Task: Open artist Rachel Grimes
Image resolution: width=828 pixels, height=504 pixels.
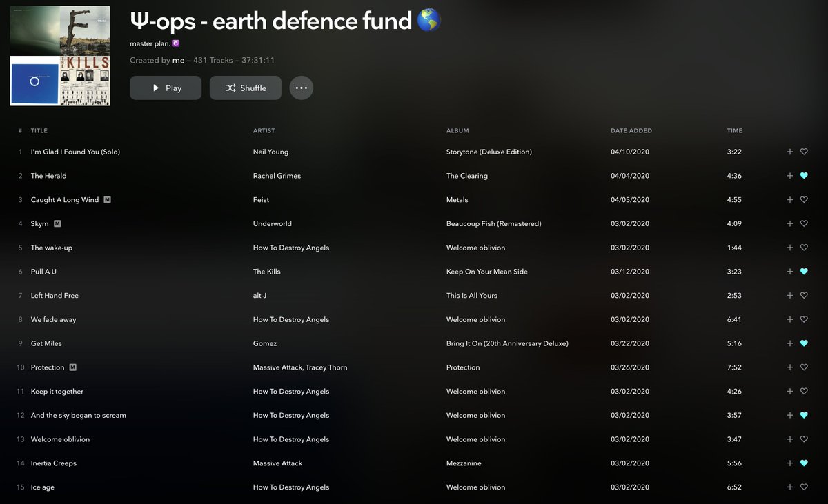Action: [x=277, y=176]
